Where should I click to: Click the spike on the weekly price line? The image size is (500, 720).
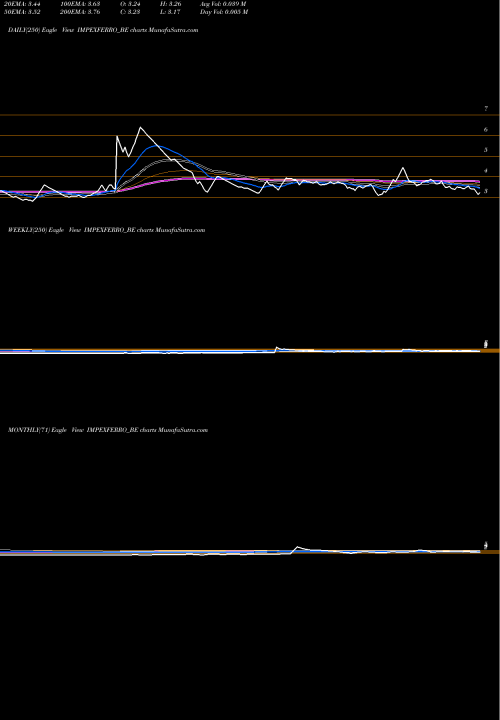coord(277,347)
